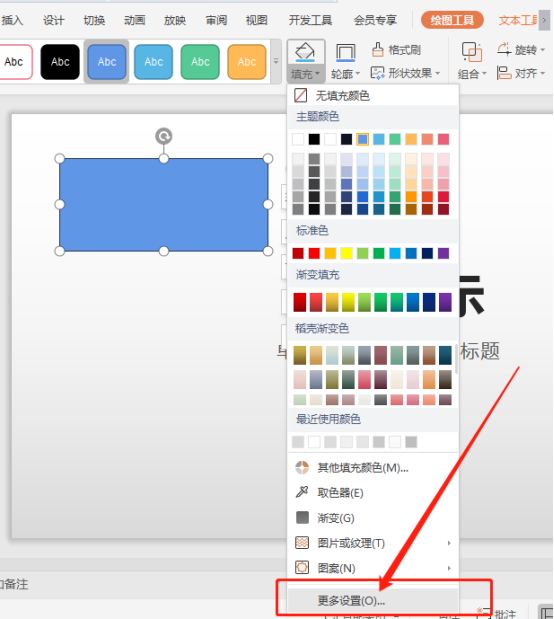Expand the shape styles gallery arrow
The height and width of the screenshot is (619, 554).
click(x=276, y=61)
